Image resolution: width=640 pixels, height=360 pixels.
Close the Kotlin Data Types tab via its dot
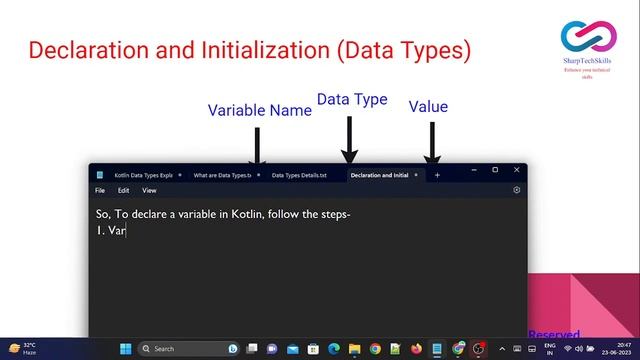[x=180, y=175]
